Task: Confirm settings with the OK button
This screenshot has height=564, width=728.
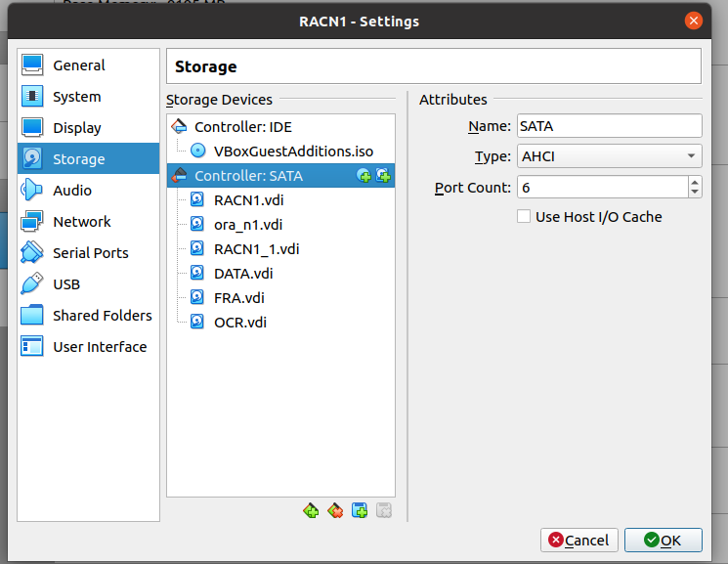Action: 663,540
